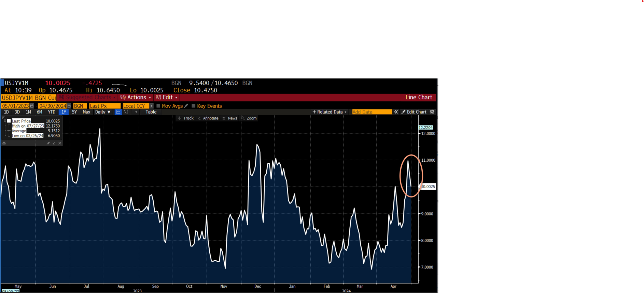Switch to Table view
644x293 pixels.
pyautogui.click(x=151, y=112)
